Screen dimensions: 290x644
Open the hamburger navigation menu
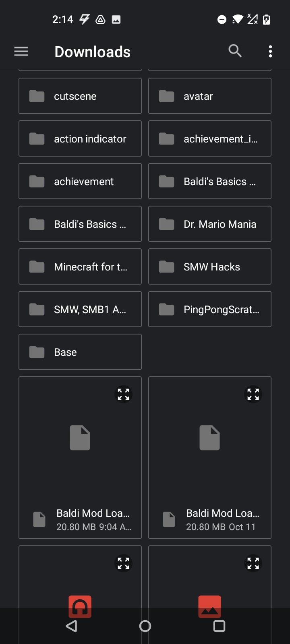[21, 52]
